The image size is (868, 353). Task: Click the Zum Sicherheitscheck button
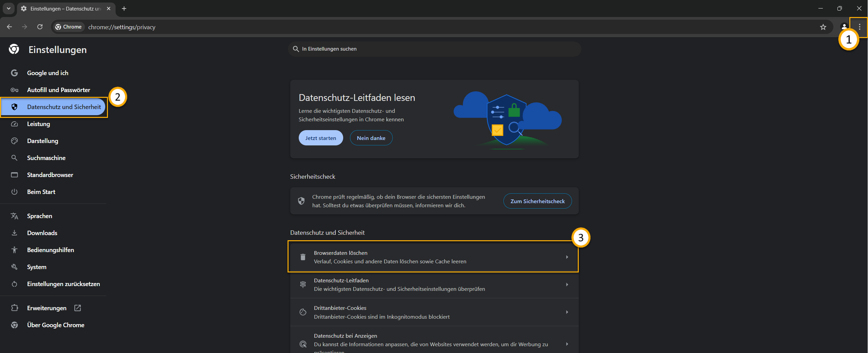537,201
